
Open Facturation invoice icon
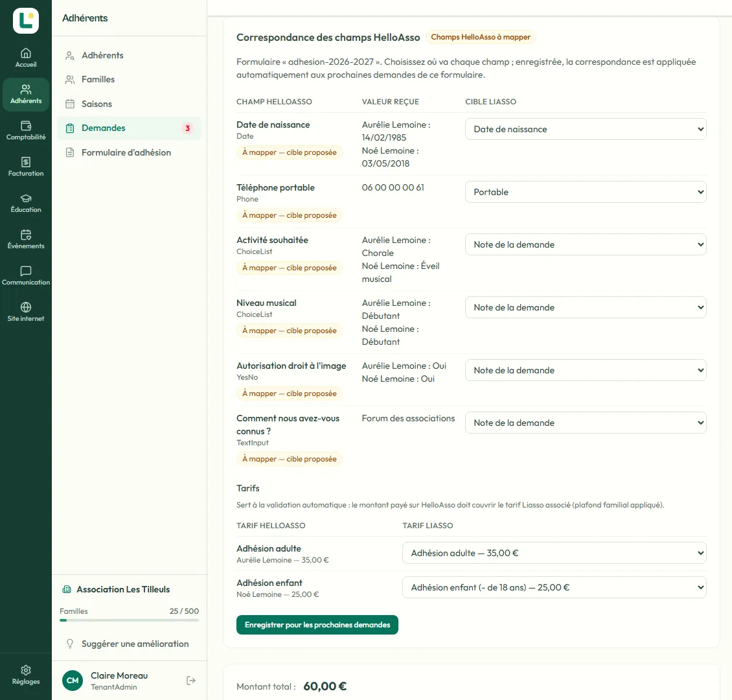(26, 161)
